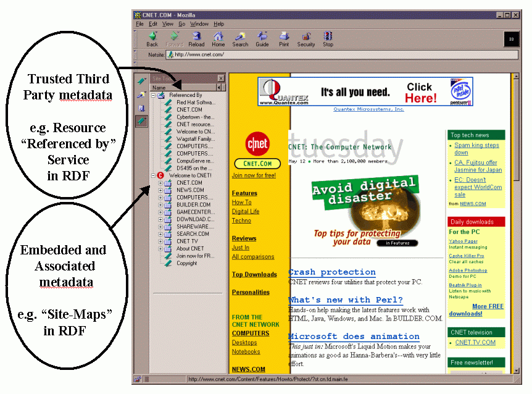Follow the Crash protection headline link
532x394 pixels.
tap(331, 272)
